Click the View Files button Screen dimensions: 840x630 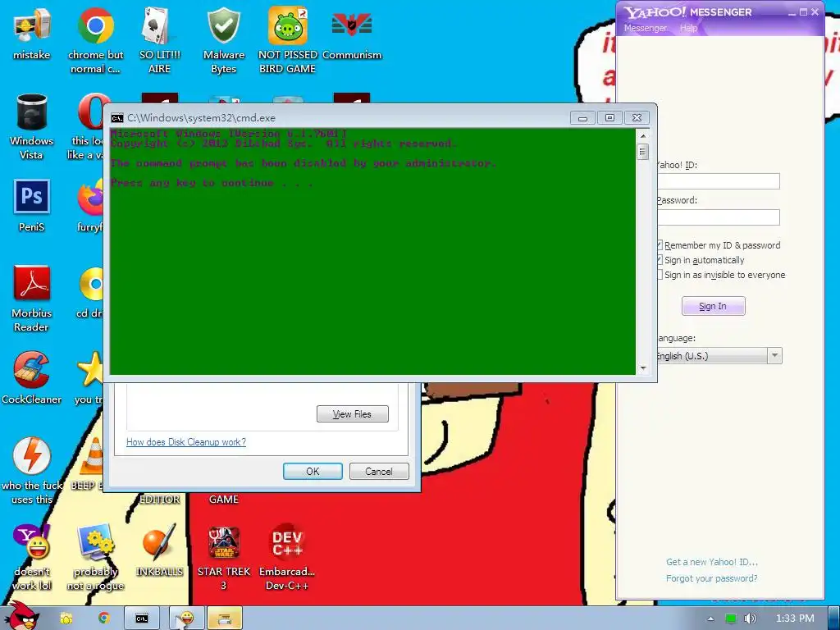[x=352, y=414]
